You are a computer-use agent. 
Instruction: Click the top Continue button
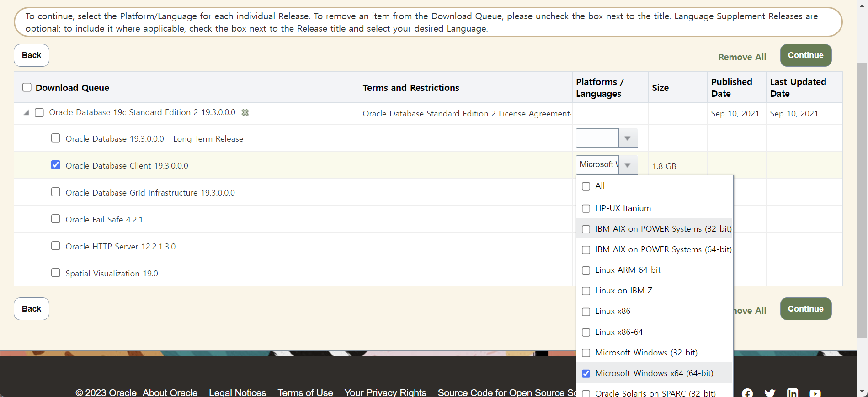click(805, 55)
